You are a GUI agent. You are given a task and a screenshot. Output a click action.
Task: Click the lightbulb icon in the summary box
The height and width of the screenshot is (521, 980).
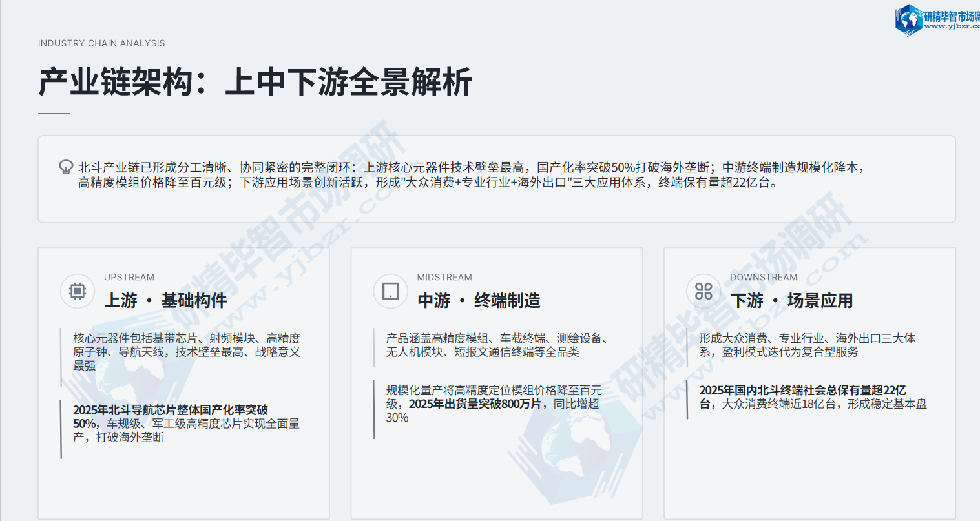[65, 167]
